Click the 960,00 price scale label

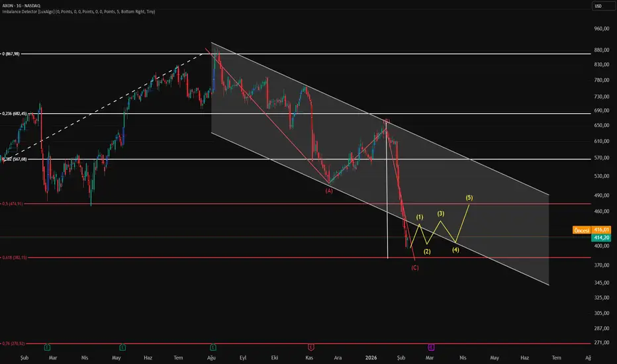click(601, 28)
